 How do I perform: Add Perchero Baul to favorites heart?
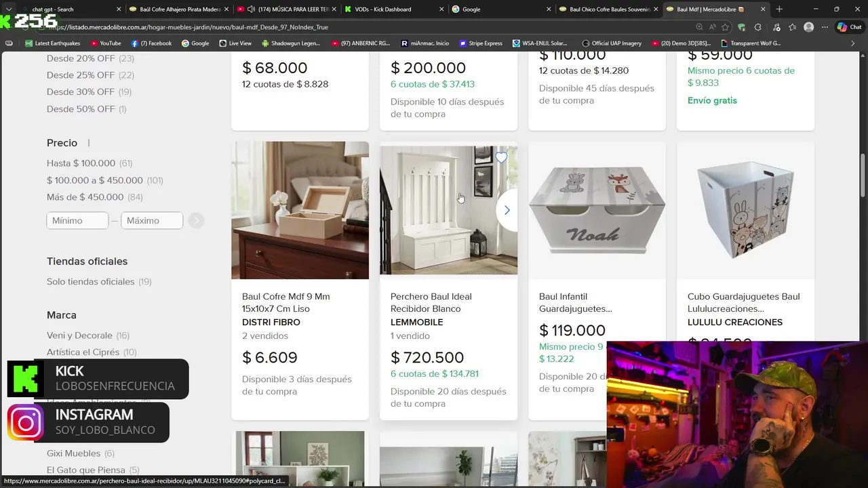click(x=501, y=158)
